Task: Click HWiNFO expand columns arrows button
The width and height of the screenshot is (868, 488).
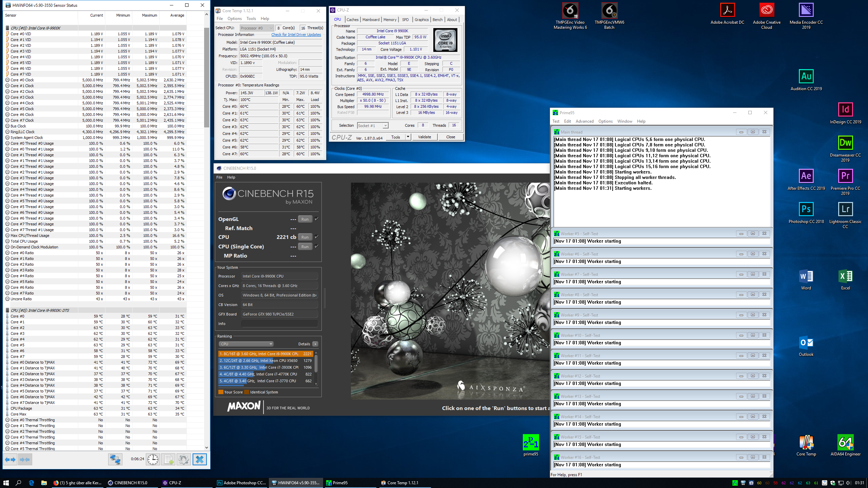Action: pyautogui.click(x=10, y=460)
